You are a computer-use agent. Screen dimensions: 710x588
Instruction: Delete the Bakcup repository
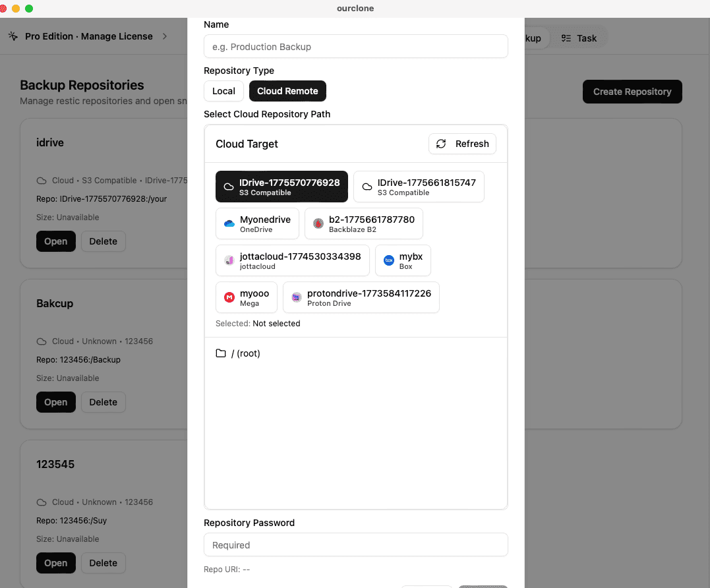pyautogui.click(x=103, y=402)
